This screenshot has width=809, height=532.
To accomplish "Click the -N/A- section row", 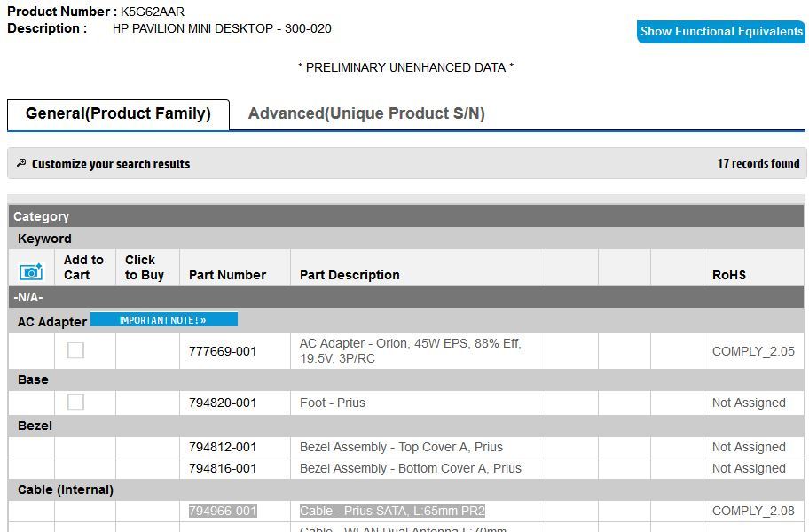I will (x=406, y=297).
